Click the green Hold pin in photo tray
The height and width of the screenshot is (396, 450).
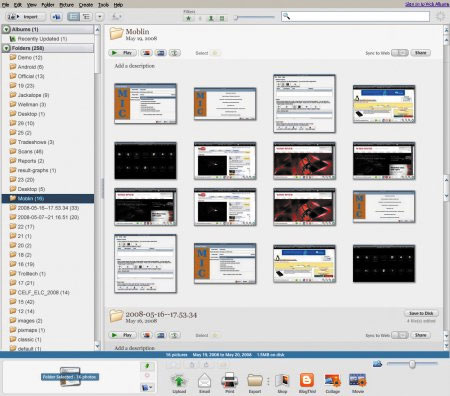point(147,366)
